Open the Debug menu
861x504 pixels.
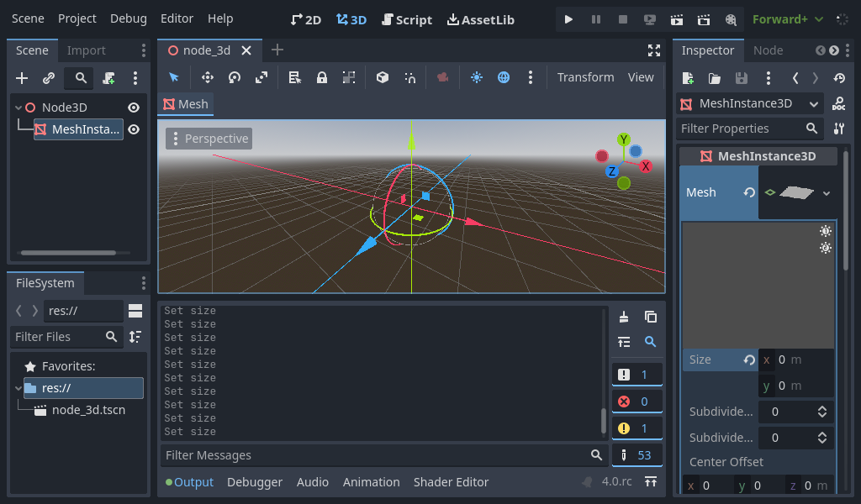128,18
